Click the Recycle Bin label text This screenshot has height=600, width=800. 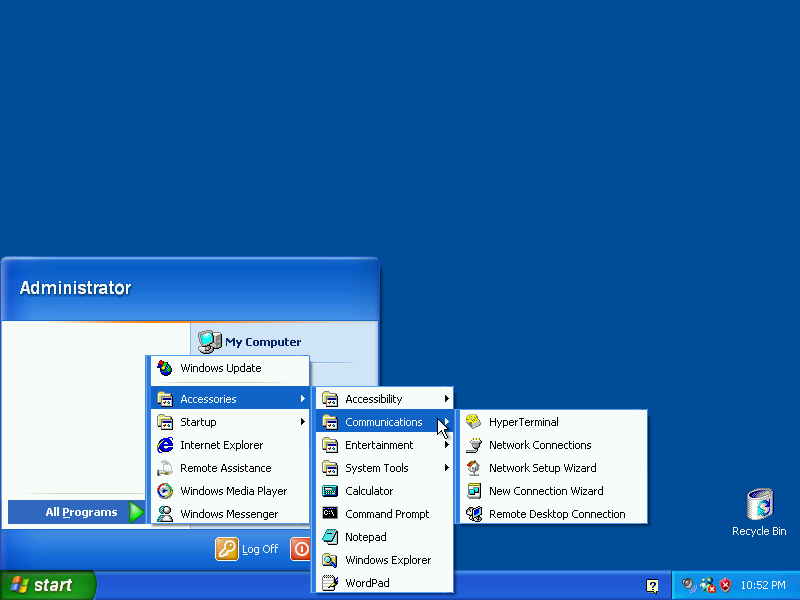pyautogui.click(x=759, y=531)
